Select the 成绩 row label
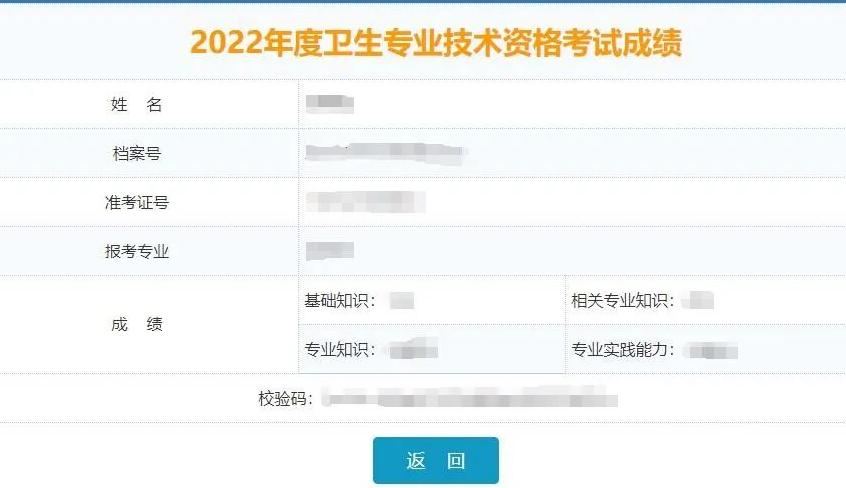846x488 pixels. click(136, 325)
